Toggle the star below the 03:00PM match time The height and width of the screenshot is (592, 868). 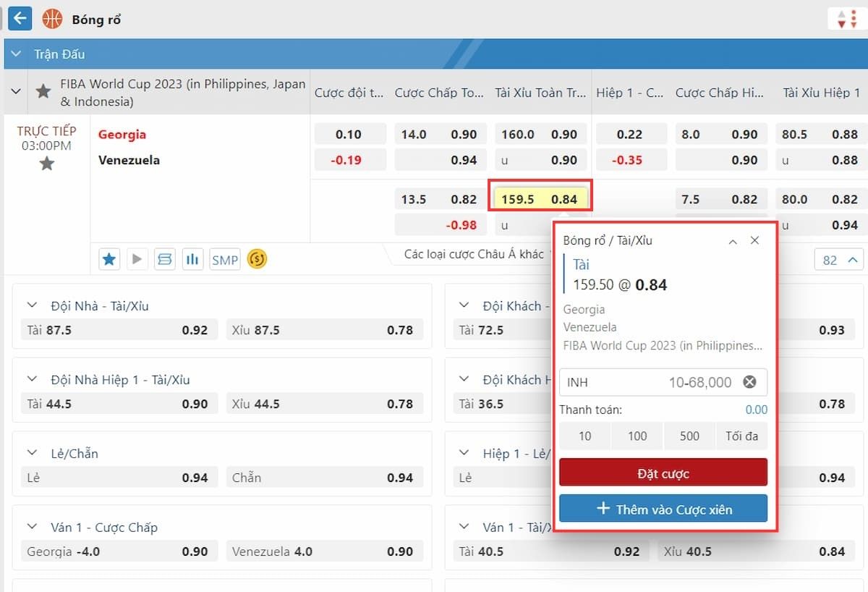click(x=46, y=163)
